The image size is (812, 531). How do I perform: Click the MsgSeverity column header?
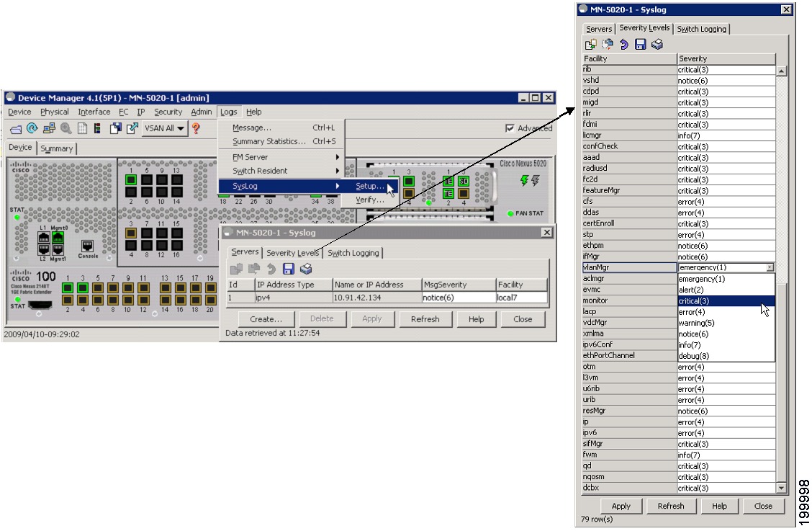click(x=459, y=285)
